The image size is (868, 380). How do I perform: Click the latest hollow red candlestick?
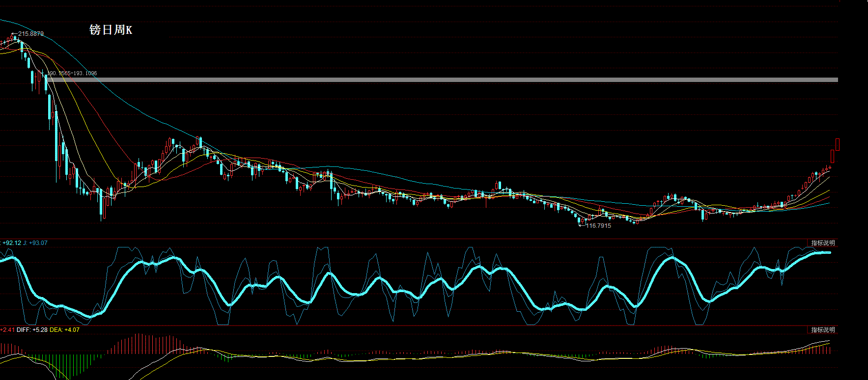click(838, 144)
